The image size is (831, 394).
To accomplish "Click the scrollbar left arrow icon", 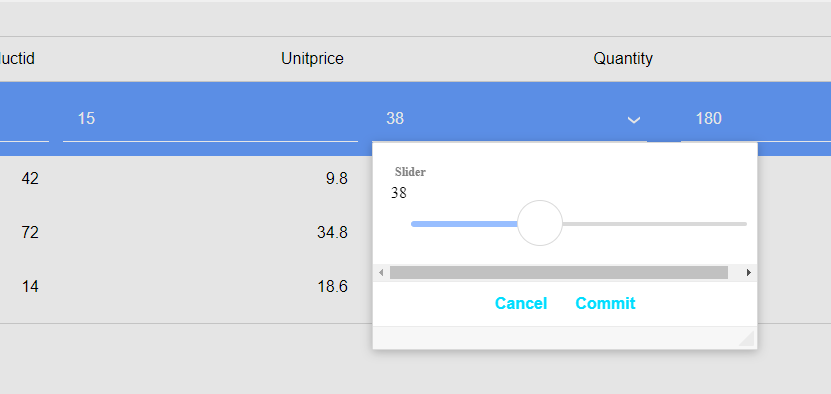I will 381,273.
